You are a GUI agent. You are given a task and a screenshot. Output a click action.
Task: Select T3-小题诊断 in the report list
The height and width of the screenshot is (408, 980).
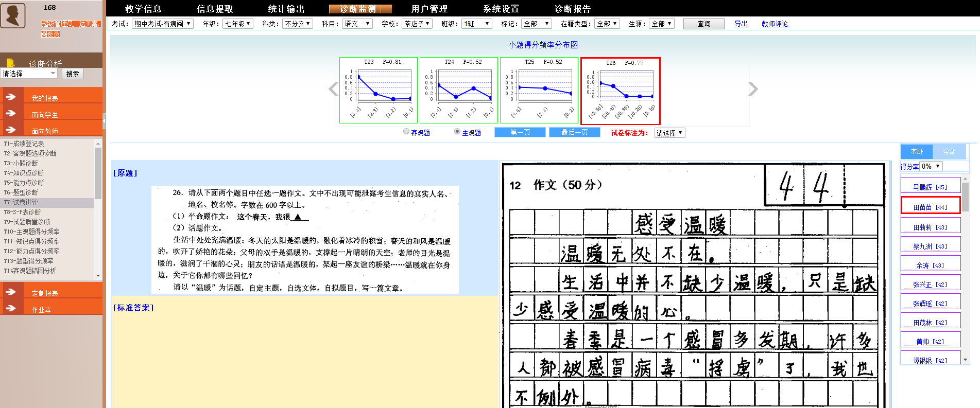pyautogui.click(x=21, y=163)
